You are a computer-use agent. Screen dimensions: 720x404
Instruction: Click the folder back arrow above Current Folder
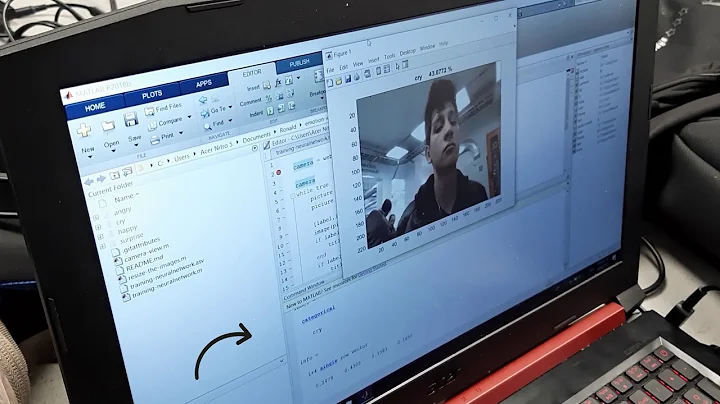[89, 182]
